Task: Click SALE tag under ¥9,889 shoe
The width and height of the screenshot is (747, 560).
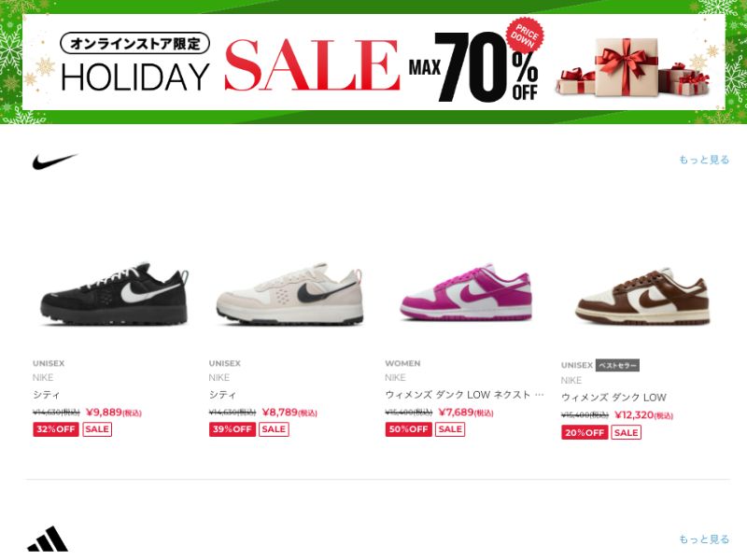Action: pos(97,429)
